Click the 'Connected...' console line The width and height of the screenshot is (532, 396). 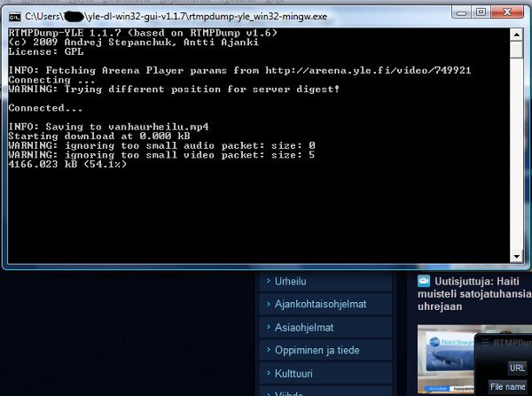[x=45, y=108]
